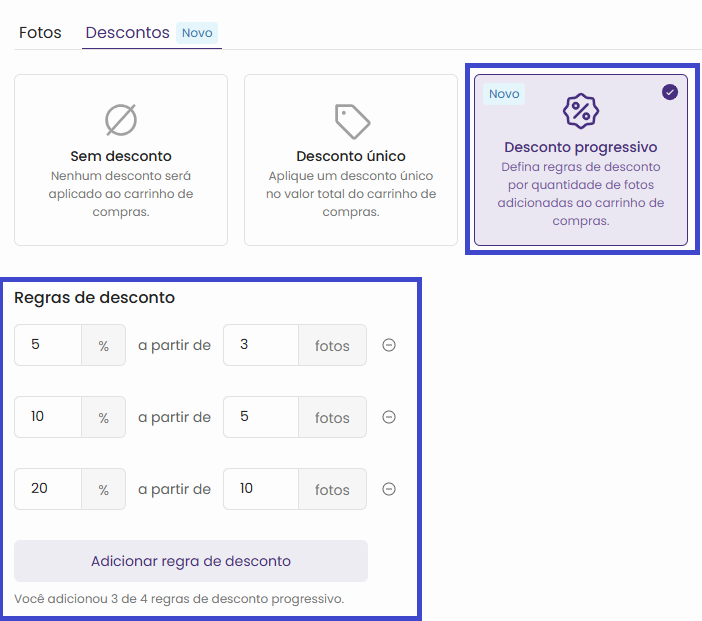Click the Novo badge beside Descontos

pos(197,33)
